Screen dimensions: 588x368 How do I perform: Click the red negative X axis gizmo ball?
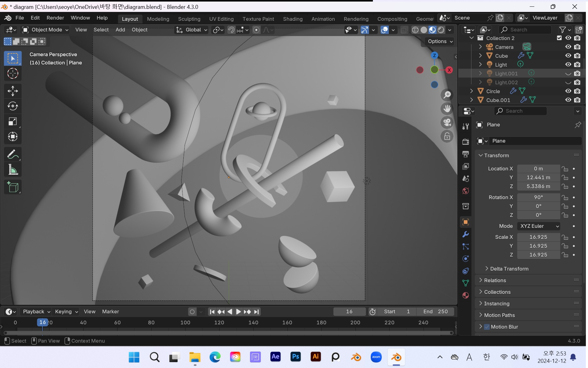(420, 70)
